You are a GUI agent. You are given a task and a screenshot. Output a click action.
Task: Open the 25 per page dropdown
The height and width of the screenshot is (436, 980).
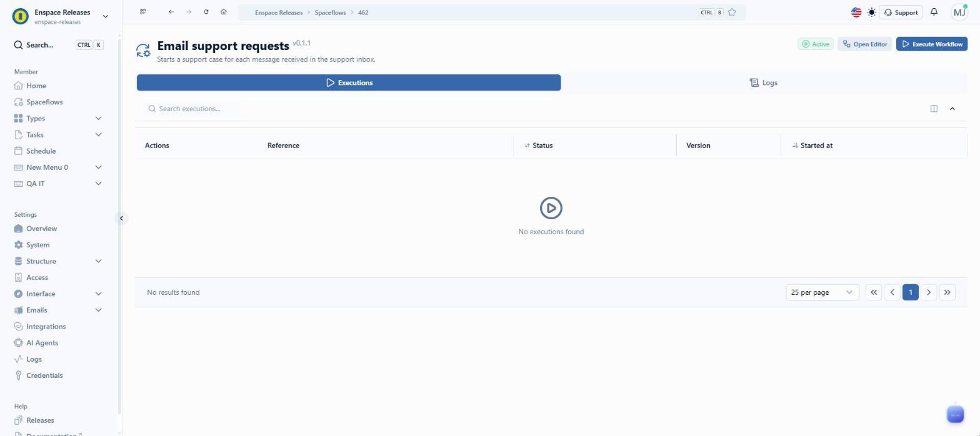822,292
